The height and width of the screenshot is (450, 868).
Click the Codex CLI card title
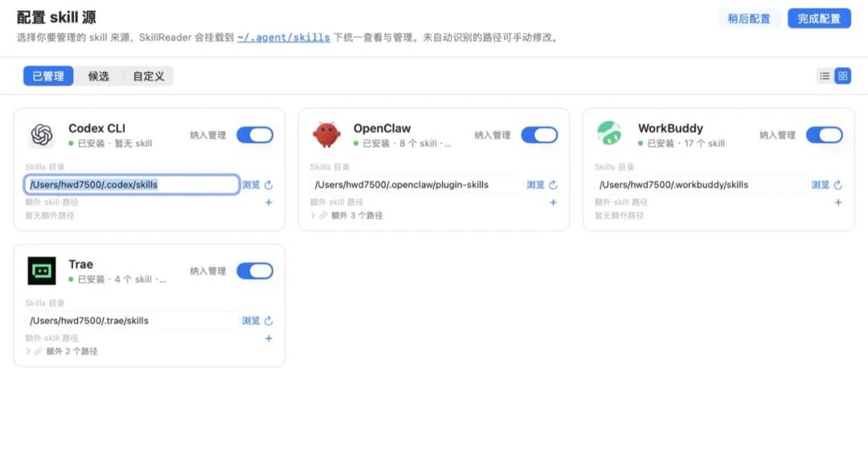pyautogui.click(x=97, y=129)
